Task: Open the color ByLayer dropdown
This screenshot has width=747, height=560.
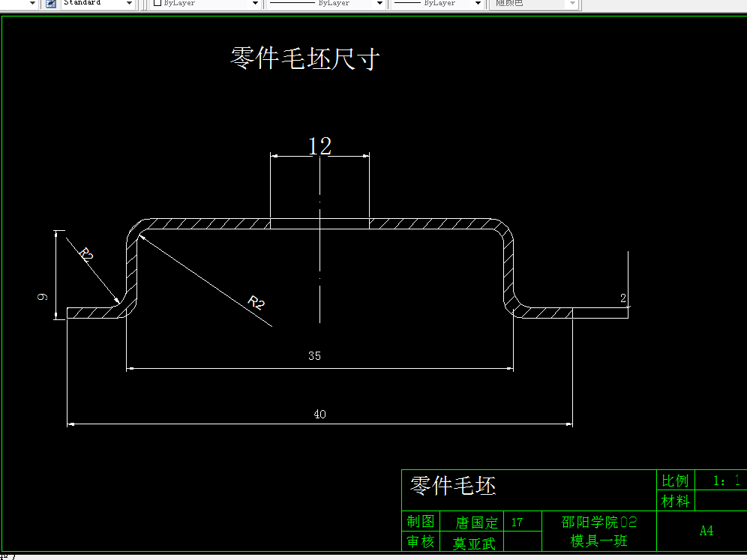Action: [254, 4]
